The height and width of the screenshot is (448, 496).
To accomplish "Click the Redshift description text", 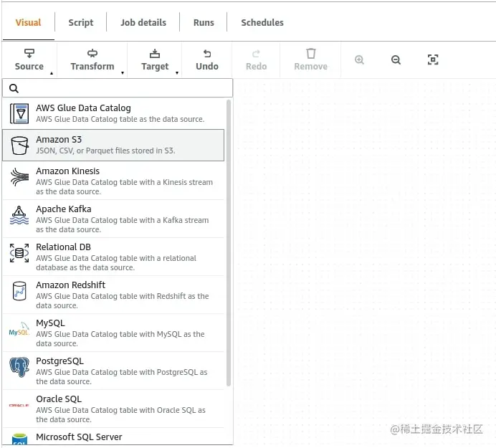I will (123, 300).
